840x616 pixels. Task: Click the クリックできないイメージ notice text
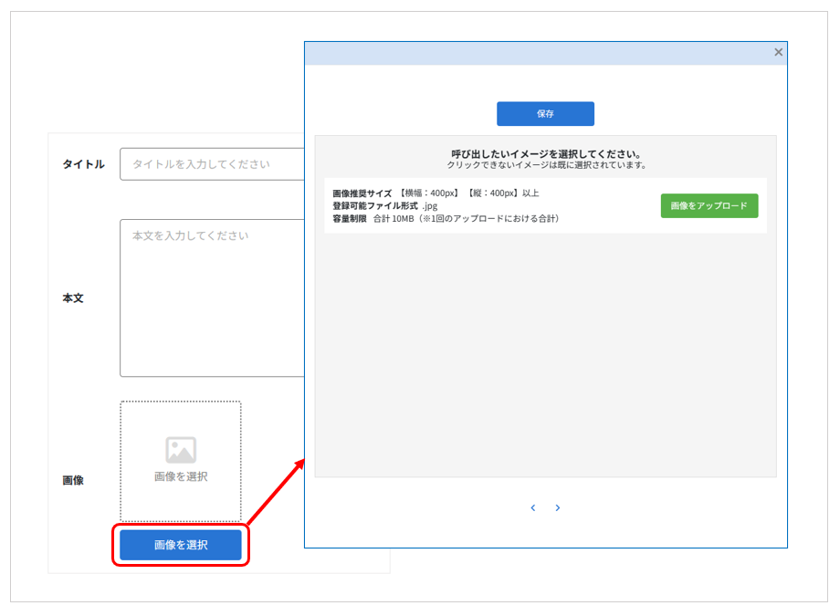point(546,165)
